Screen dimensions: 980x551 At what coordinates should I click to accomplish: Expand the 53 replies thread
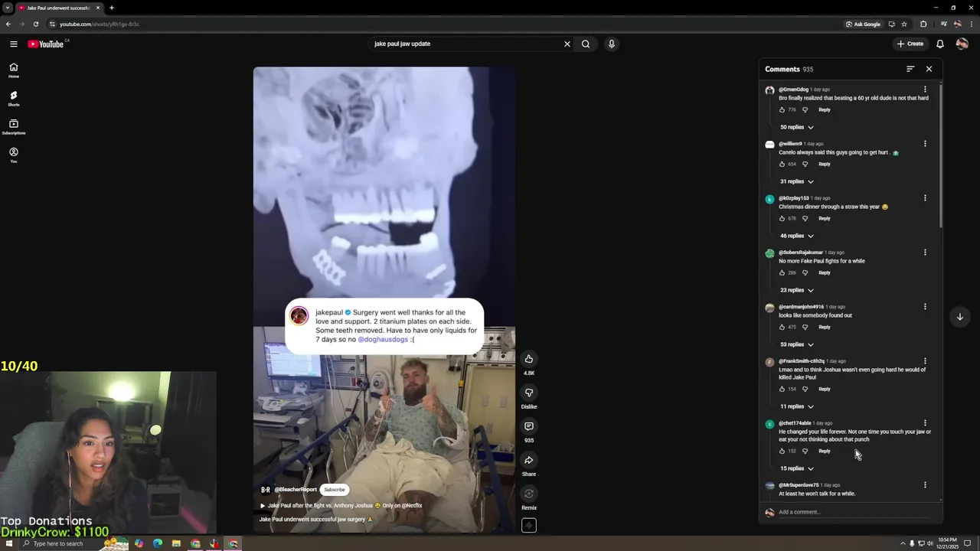(x=797, y=344)
